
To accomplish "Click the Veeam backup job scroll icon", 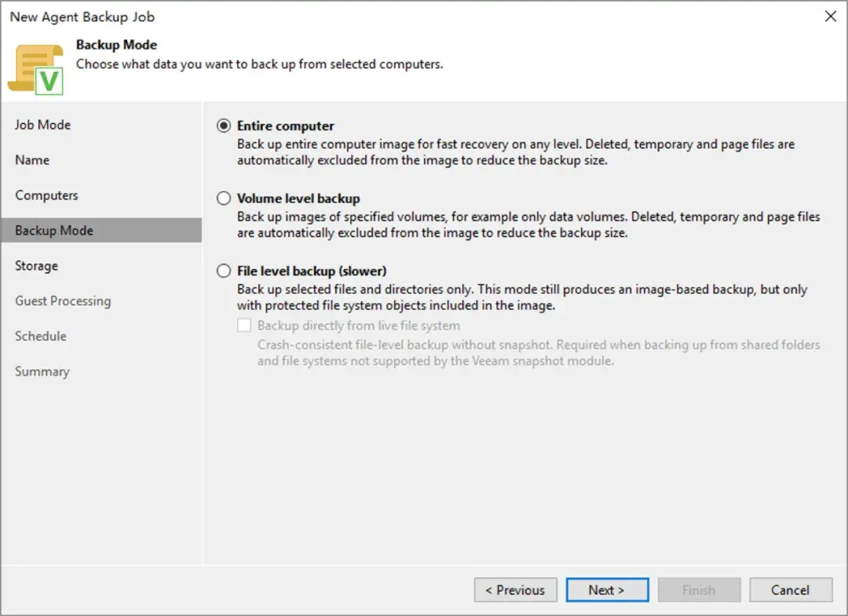I will pyautogui.click(x=35, y=70).
